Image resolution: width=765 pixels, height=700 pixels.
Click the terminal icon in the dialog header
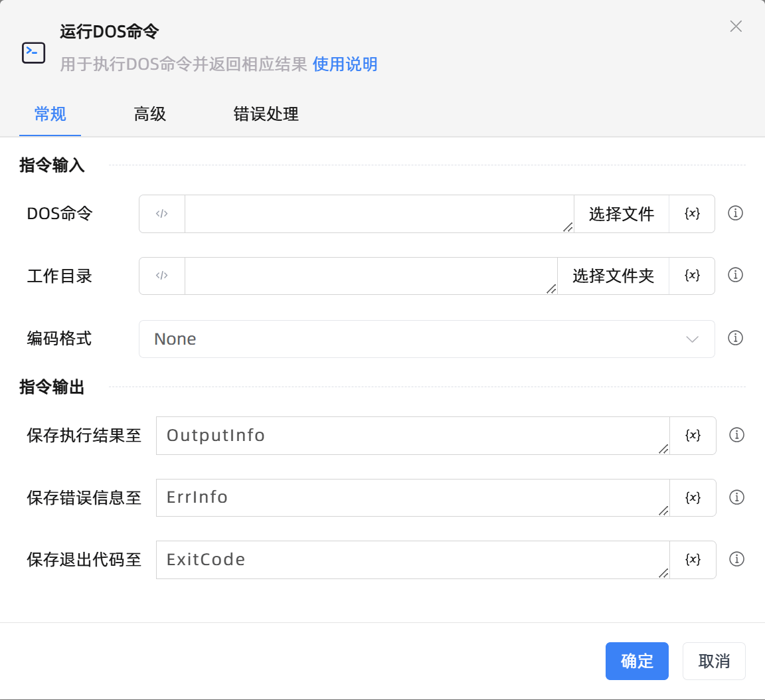tap(33, 52)
